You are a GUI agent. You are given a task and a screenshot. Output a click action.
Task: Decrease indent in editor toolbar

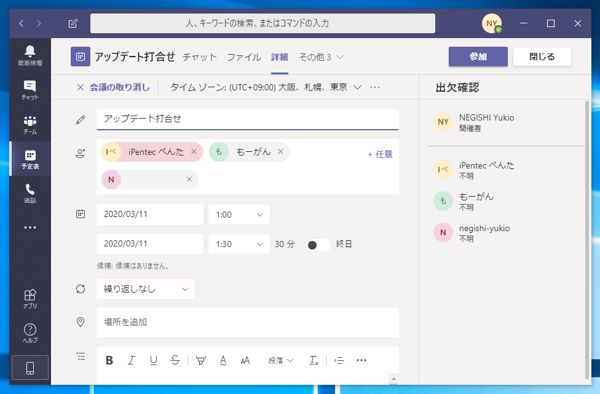[339, 360]
